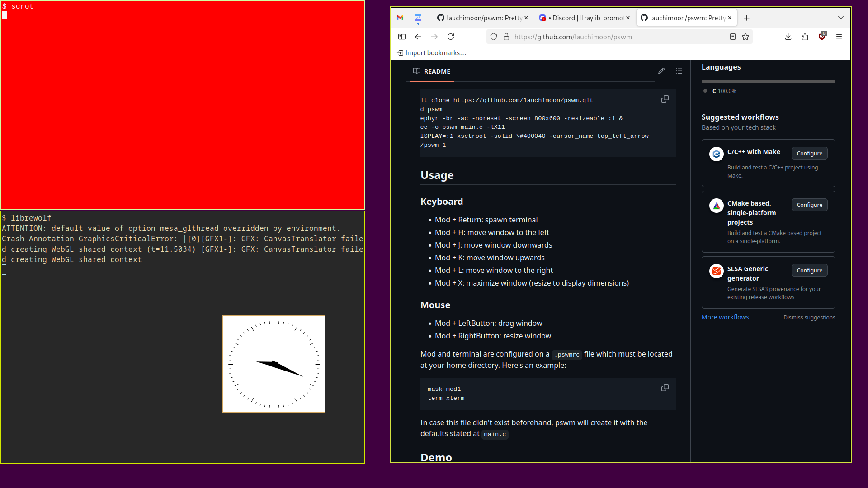Click the Languages percentage bar
The image size is (868, 488).
(768, 81)
